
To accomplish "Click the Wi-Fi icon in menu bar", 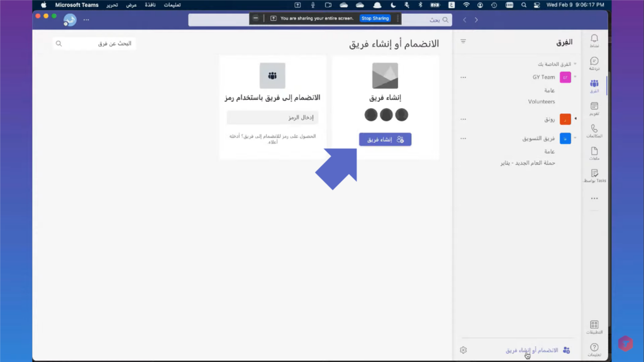I will click(x=466, y=5).
